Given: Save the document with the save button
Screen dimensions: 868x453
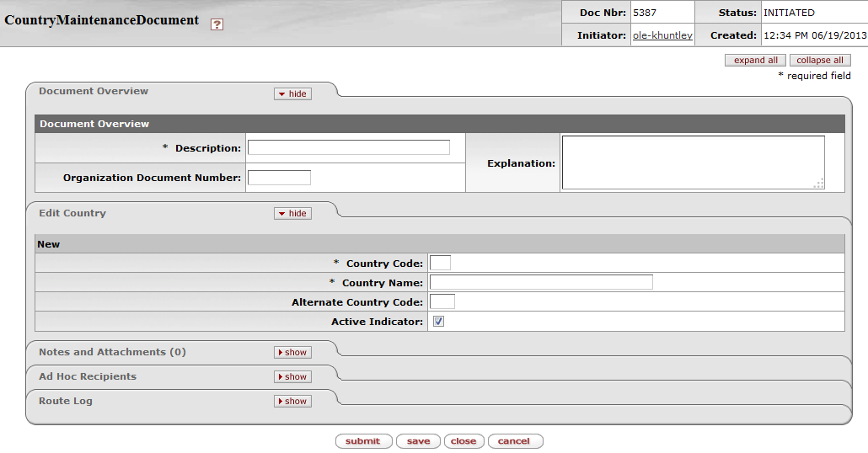Looking at the screenshot, I should [418, 441].
